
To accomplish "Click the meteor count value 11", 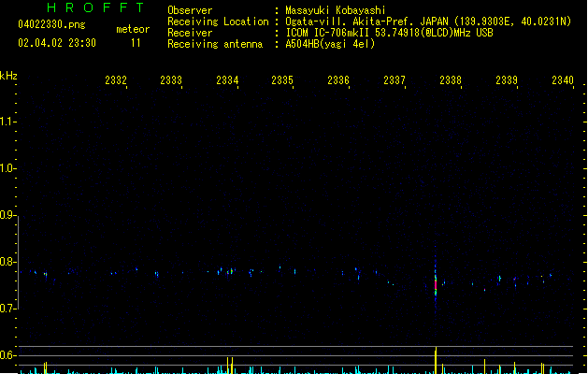I will 136,43.
